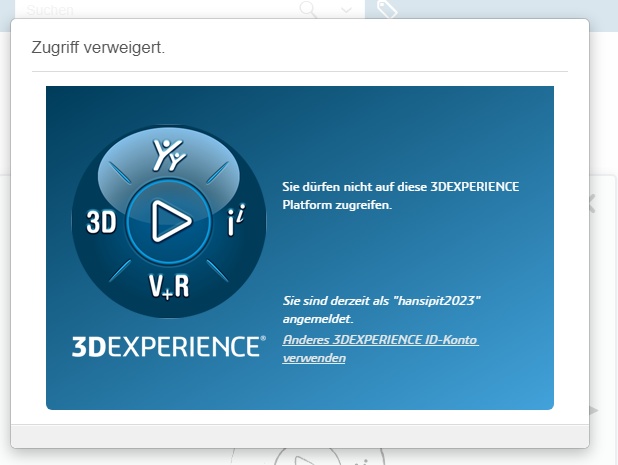Click text 'Sie sind derzeit als "hansipit2023"'
The height and width of the screenshot is (465, 618).
(x=382, y=301)
